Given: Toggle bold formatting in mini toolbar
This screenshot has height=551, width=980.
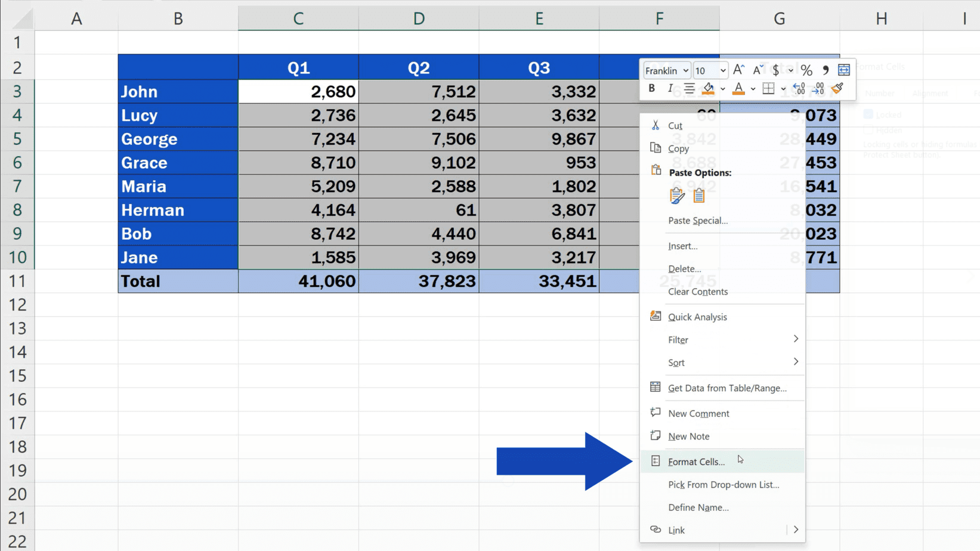Looking at the screenshot, I should click(652, 88).
